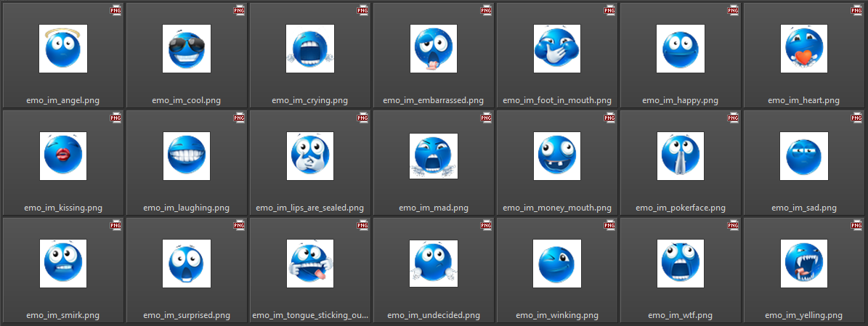This screenshot has height=326, width=868.
Task: Click the PNG badge on emo_im_embarrassed tile
Action: pyautogui.click(x=486, y=10)
